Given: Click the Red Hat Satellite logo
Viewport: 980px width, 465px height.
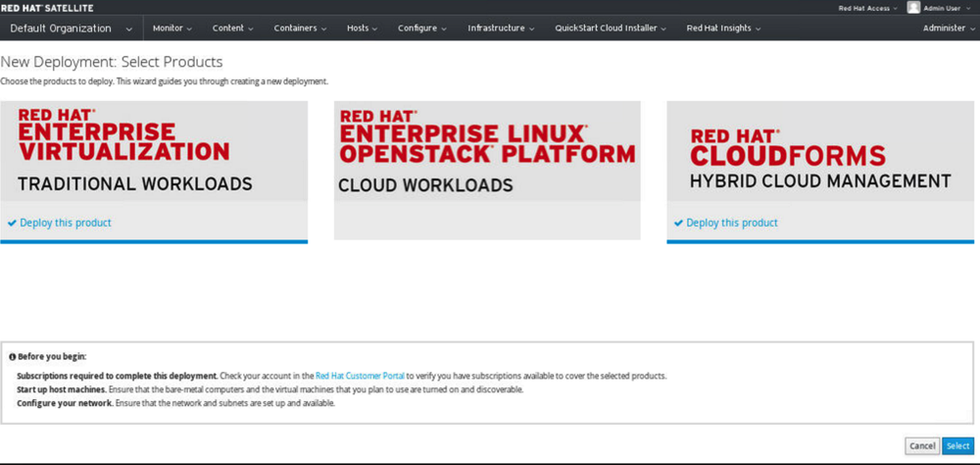Looking at the screenshot, I should pyautogui.click(x=47, y=8).
